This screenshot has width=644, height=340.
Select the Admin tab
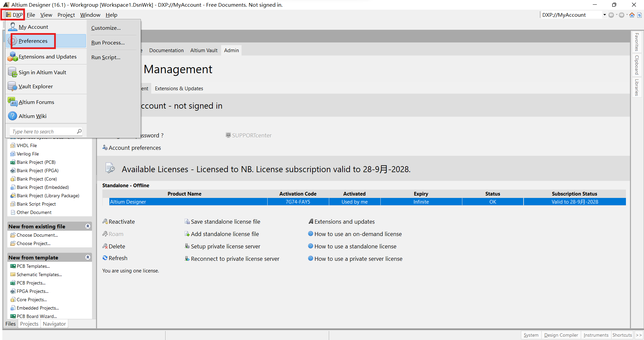(232, 50)
